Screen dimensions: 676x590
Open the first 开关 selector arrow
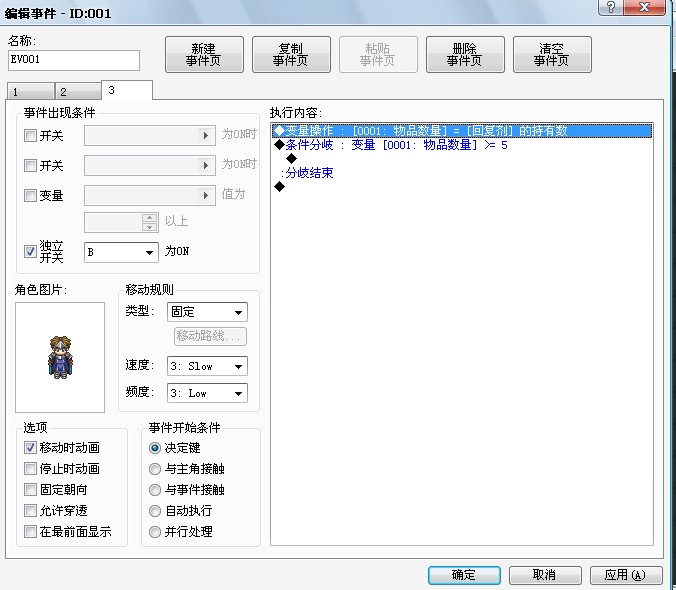(x=206, y=136)
